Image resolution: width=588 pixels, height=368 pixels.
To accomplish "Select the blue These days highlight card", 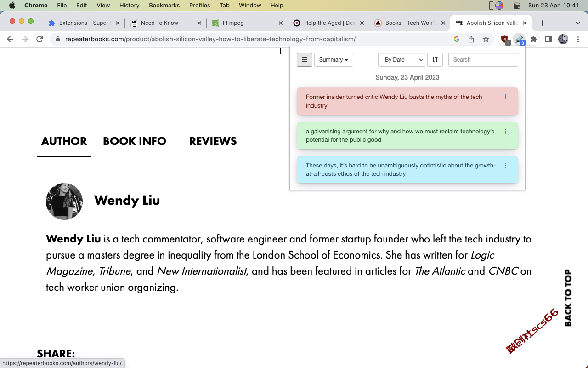I will pyautogui.click(x=407, y=170).
